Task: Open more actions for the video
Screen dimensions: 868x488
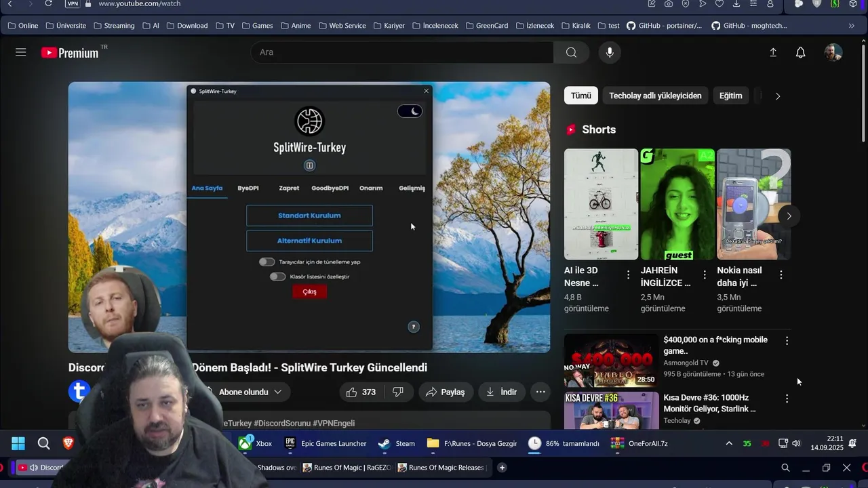Action: pyautogui.click(x=540, y=392)
